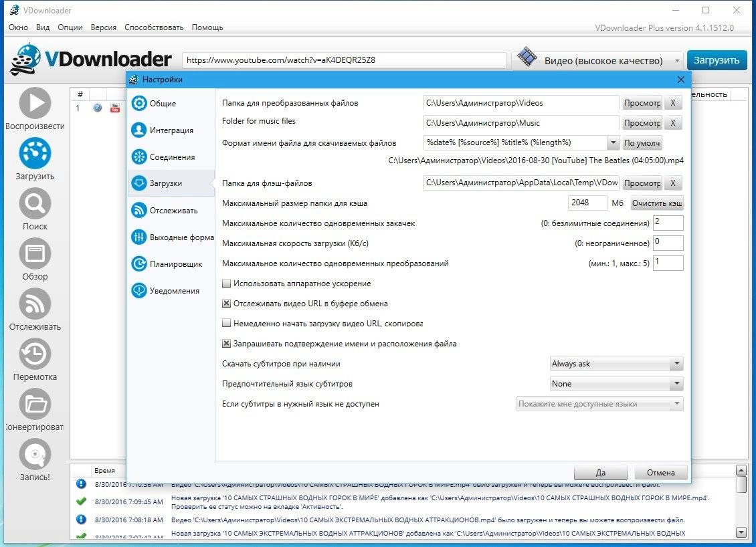Click the Время column header in log
Viewport: 756px width, 547px height.
[x=104, y=470]
